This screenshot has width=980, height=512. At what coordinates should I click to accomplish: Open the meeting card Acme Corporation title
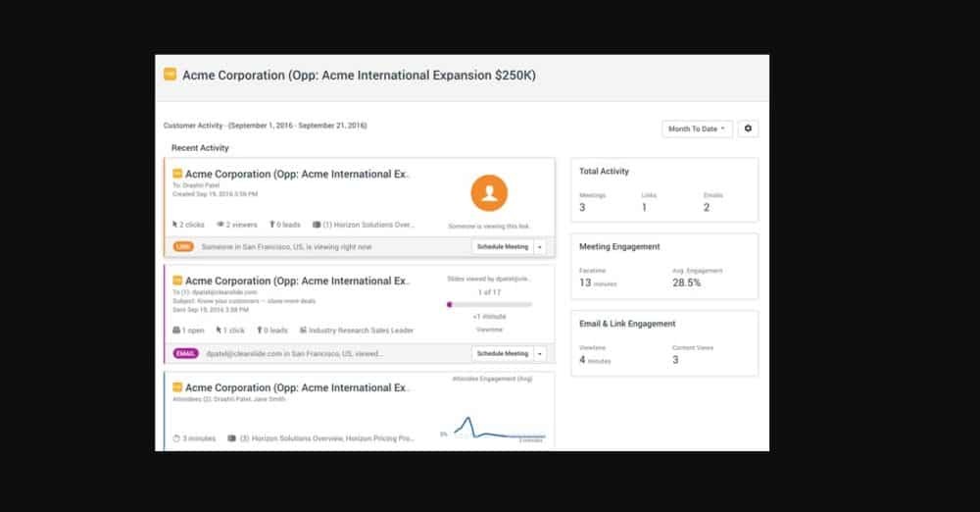[297, 388]
